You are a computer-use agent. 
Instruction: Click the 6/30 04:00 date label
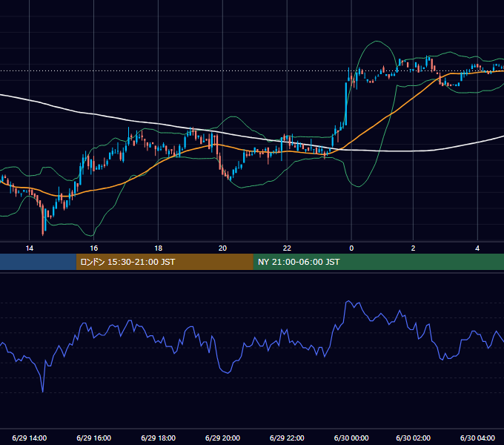(x=477, y=438)
